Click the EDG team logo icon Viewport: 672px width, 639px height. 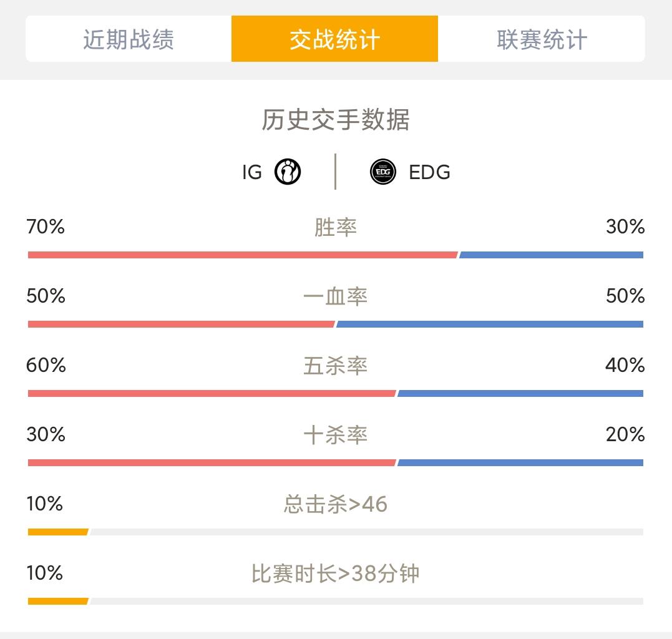pos(382,172)
